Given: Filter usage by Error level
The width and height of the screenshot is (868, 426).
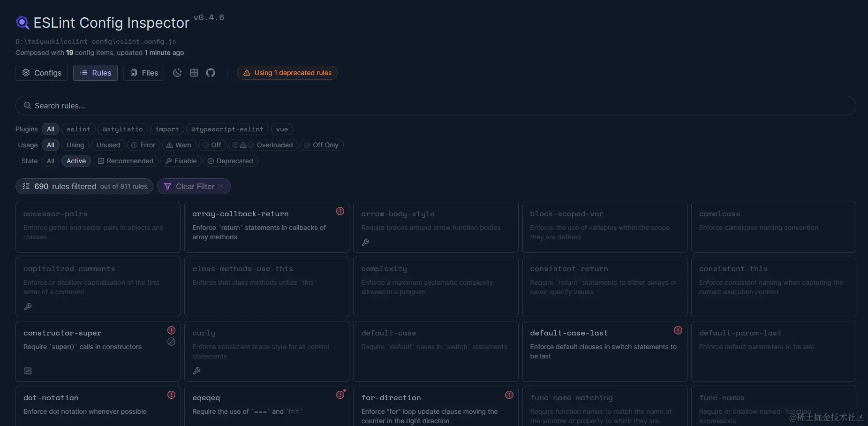Looking at the screenshot, I should click(x=143, y=145).
